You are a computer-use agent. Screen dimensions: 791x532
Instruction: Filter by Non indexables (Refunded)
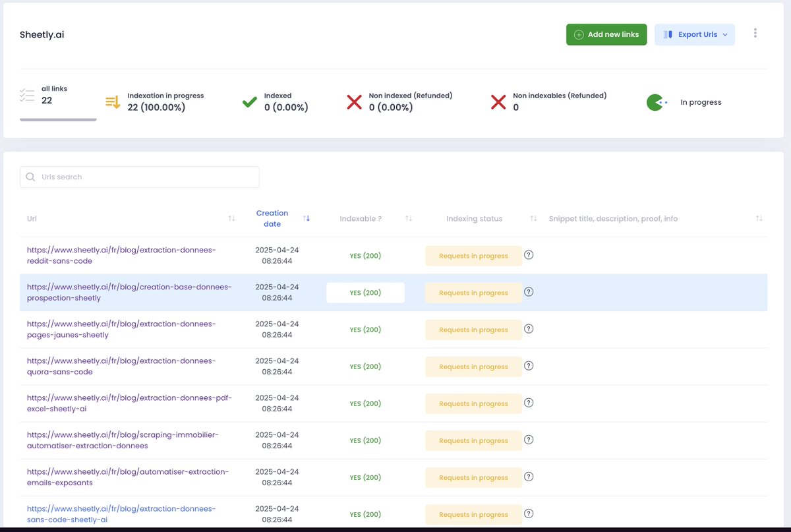(x=548, y=102)
